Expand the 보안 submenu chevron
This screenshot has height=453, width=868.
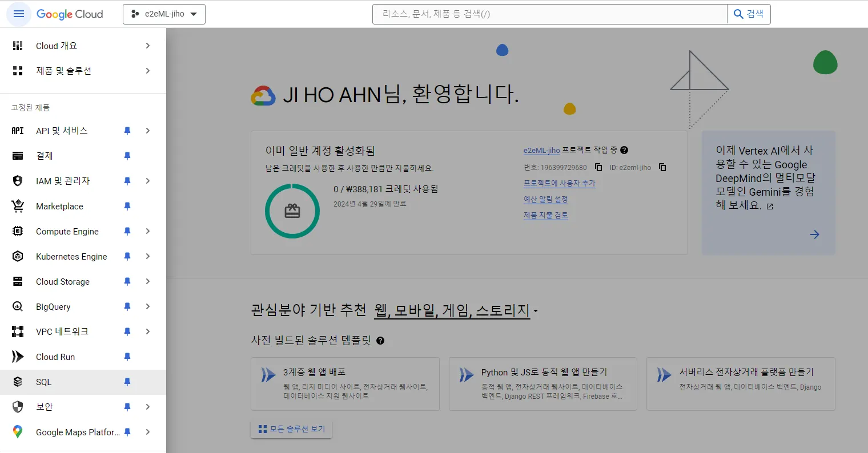click(x=148, y=407)
